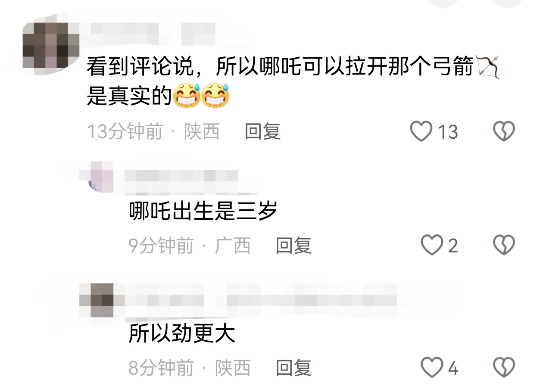This screenshot has height=392, width=543.
Task: Like the reply 所以劲更大
Action: pyautogui.click(x=431, y=367)
